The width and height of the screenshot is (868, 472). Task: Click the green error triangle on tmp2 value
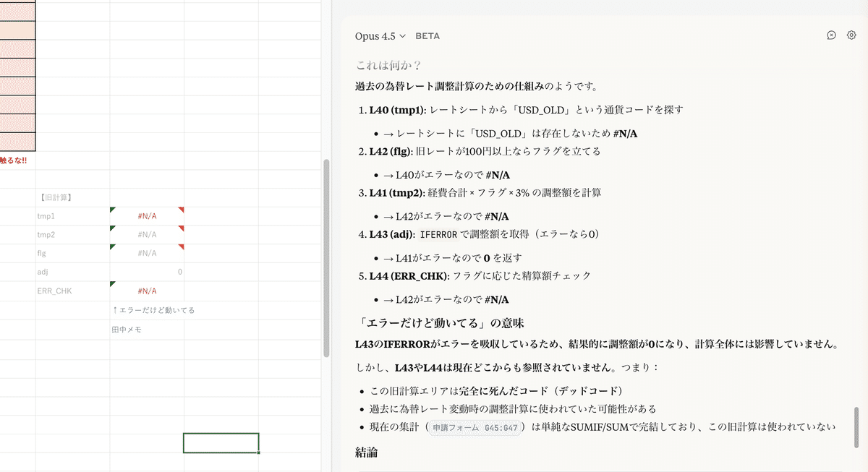pos(112,228)
